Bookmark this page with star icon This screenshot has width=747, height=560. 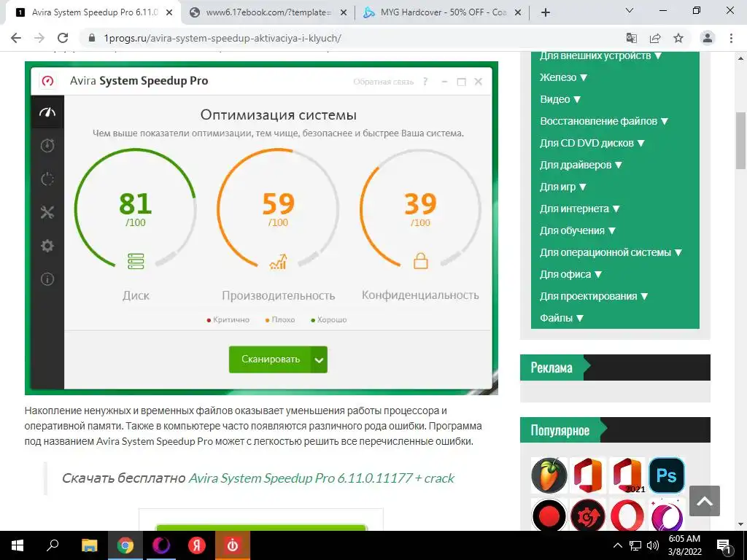(x=678, y=38)
